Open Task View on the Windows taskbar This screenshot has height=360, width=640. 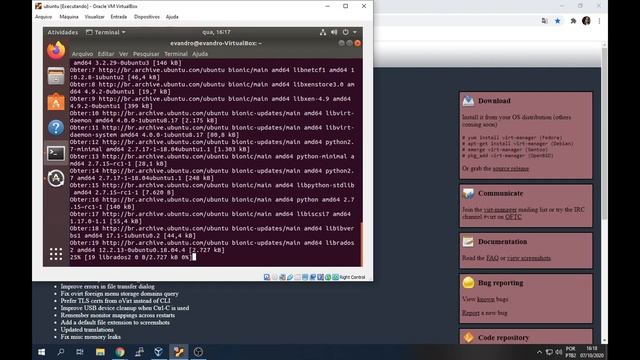tap(80, 352)
